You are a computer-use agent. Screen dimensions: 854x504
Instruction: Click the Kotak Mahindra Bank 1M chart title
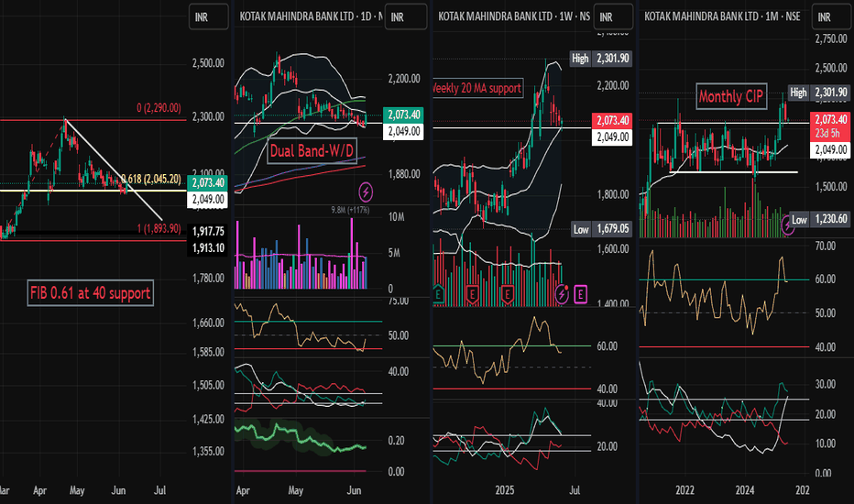pyautogui.click(x=722, y=16)
